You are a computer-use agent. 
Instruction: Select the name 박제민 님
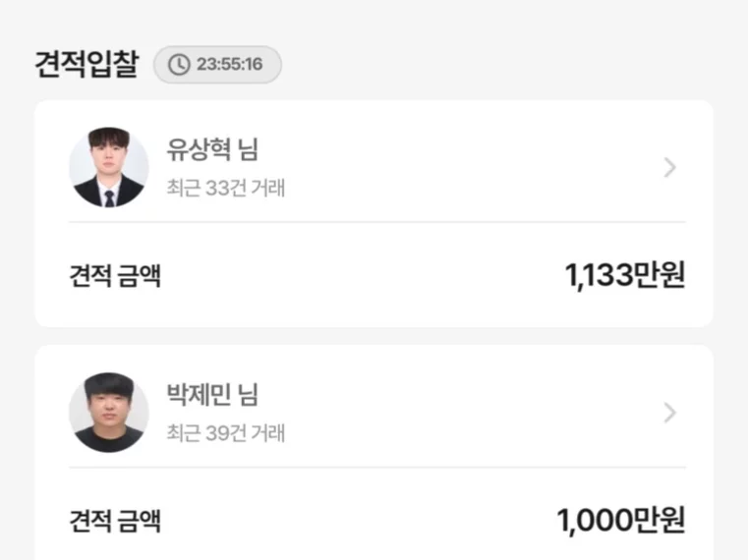(x=211, y=395)
